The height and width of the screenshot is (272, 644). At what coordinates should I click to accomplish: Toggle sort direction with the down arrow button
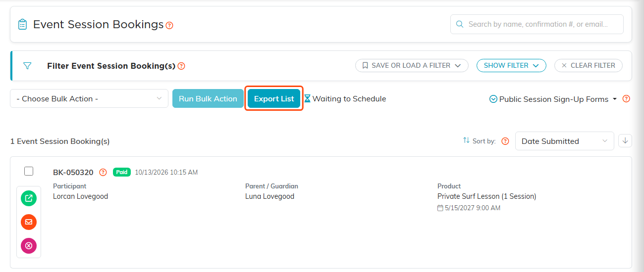625,140
